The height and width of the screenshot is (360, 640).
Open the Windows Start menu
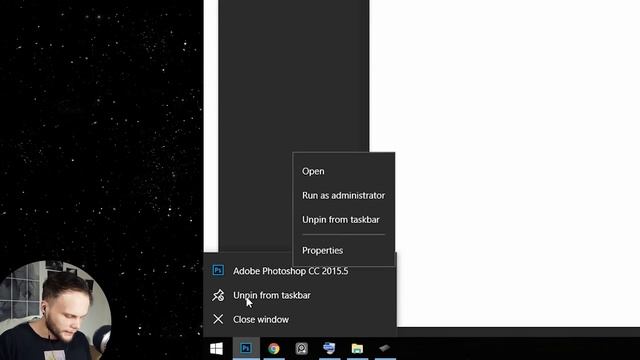(216, 349)
